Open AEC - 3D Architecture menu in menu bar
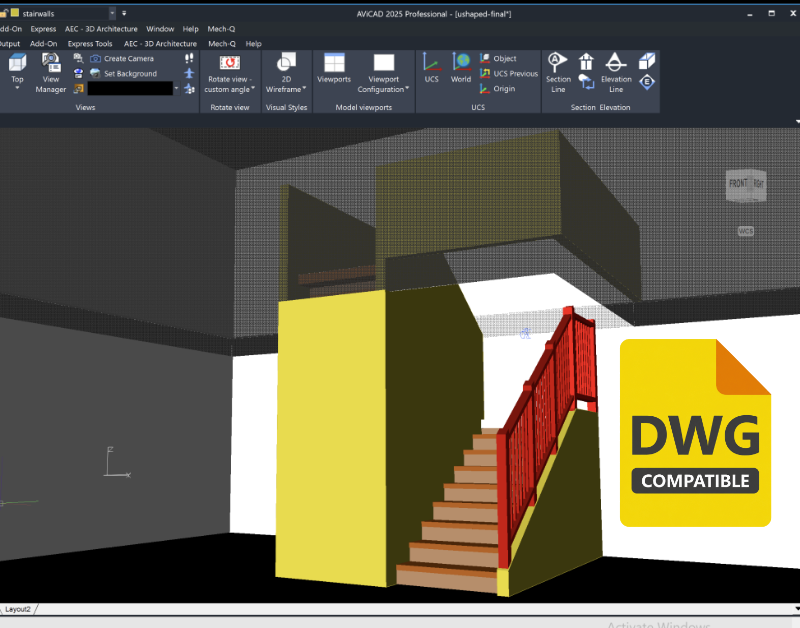The image size is (800, 628). tap(101, 29)
